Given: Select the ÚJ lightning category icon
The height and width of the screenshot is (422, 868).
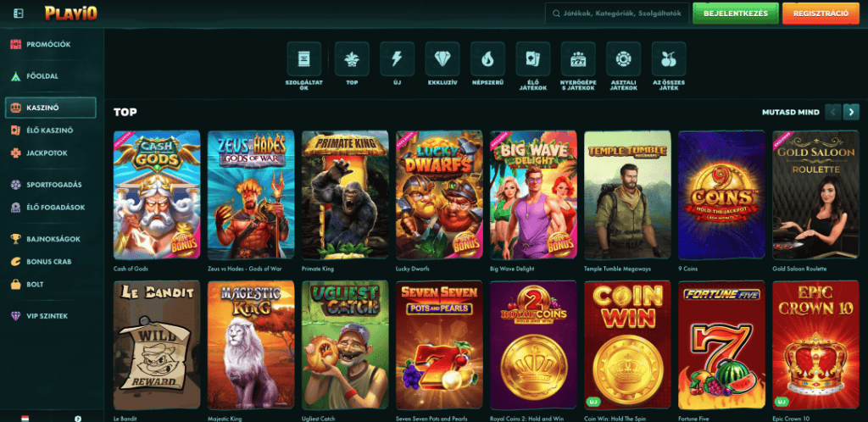Looking at the screenshot, I should (397, 58).
